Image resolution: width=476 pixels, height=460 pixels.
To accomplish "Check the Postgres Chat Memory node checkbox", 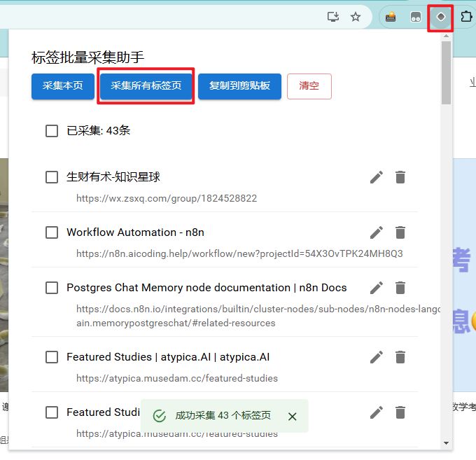I will (x=52, y=288).
